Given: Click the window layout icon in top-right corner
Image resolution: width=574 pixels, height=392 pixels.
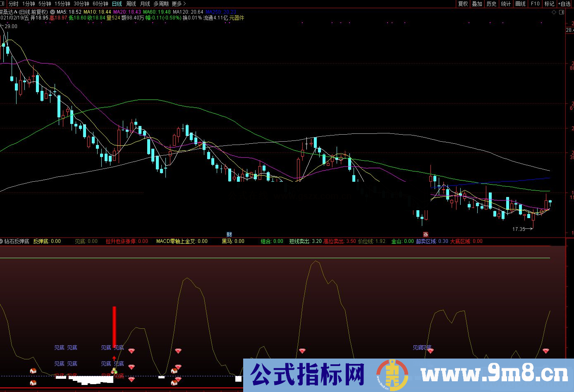Looking at the screenshot, I should tap(562, 12).
